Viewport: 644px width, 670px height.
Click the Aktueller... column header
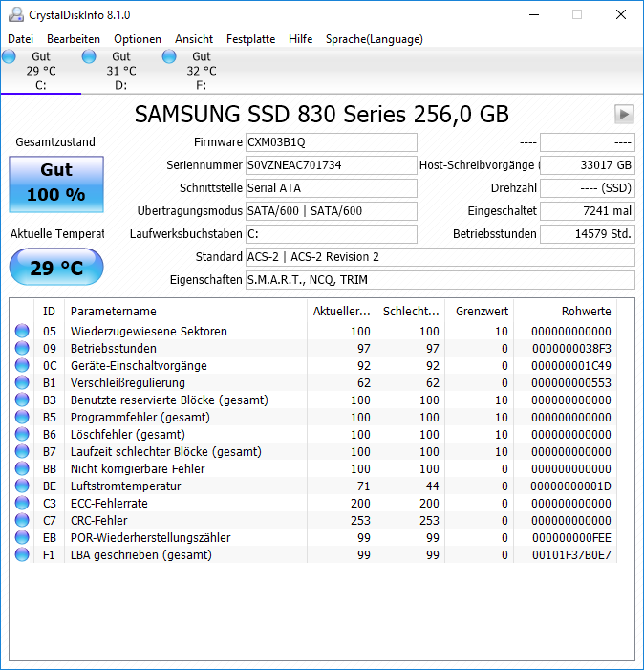click(x=342, y=311)
